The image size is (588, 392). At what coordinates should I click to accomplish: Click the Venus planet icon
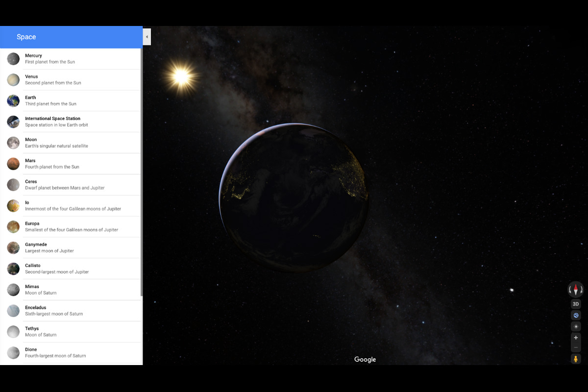[13, 80]
